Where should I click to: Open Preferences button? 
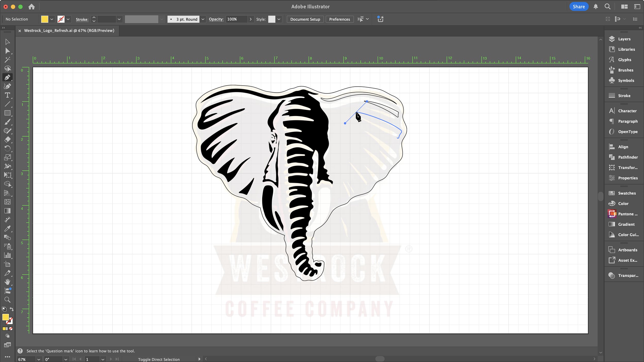click(x=339, y=19)
